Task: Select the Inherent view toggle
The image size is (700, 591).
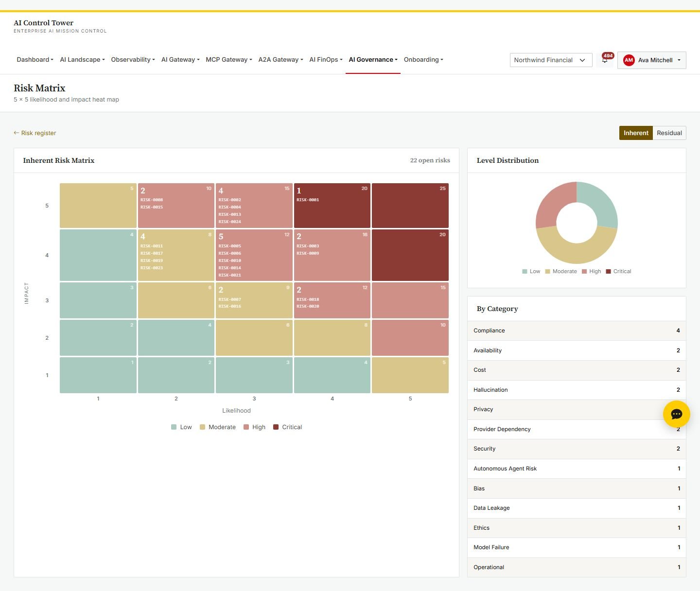Action: [x=636, y=133]
